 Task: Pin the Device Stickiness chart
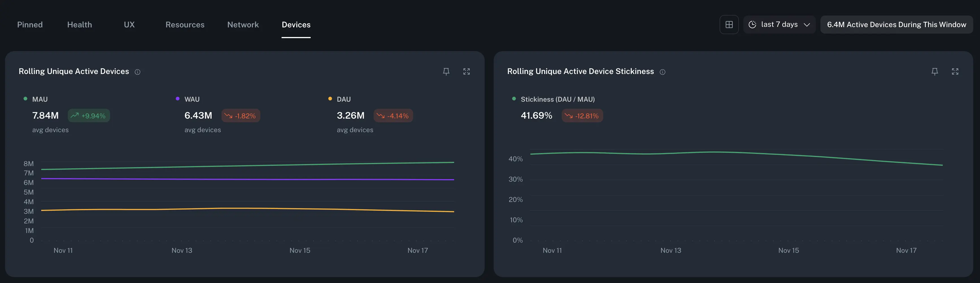[935, 71]
